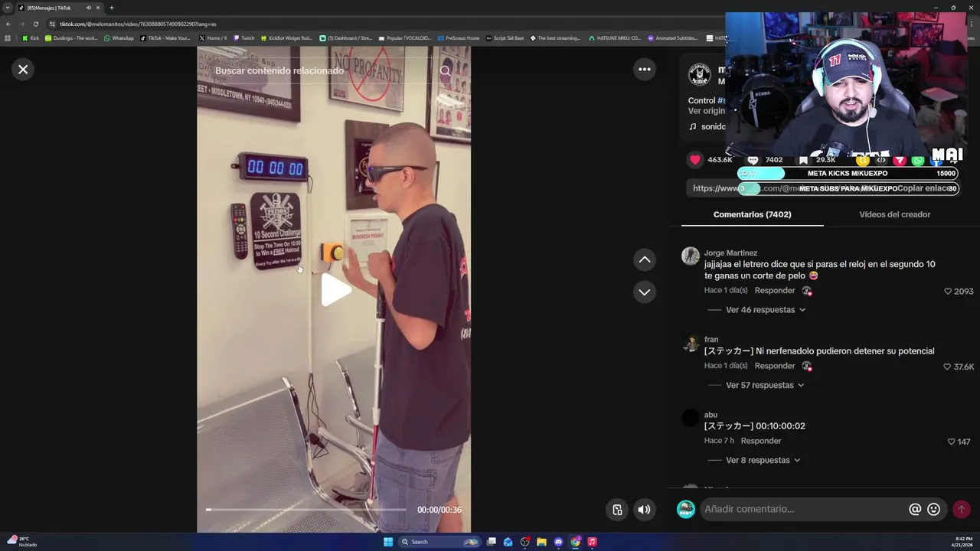Image resolution: width=980 pixels, height=551 pixels.
Task: Open File Explorer from taskbar
Action: click(541, 542)
